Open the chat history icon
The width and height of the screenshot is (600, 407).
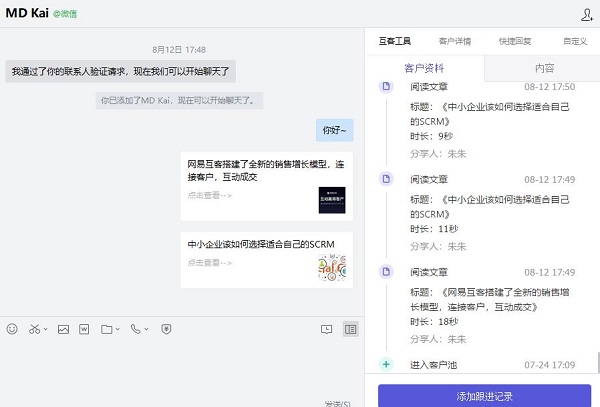point(326,328)
